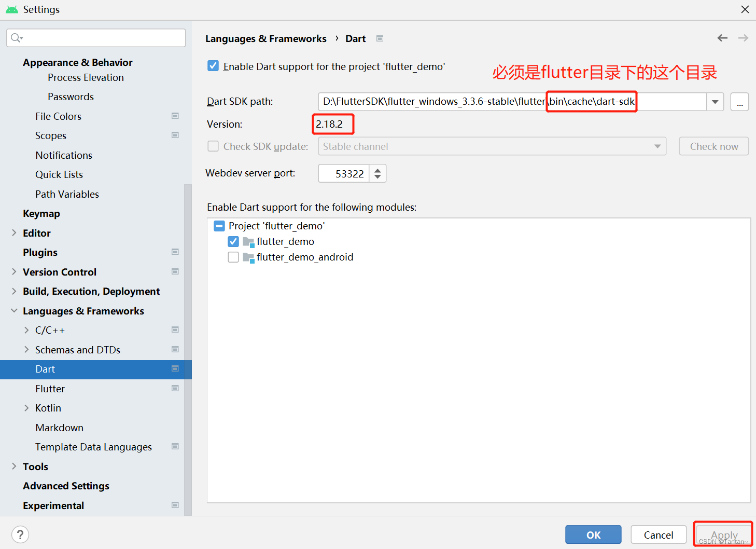
Task: Click the Cancel button
Action: pos(659,534)
